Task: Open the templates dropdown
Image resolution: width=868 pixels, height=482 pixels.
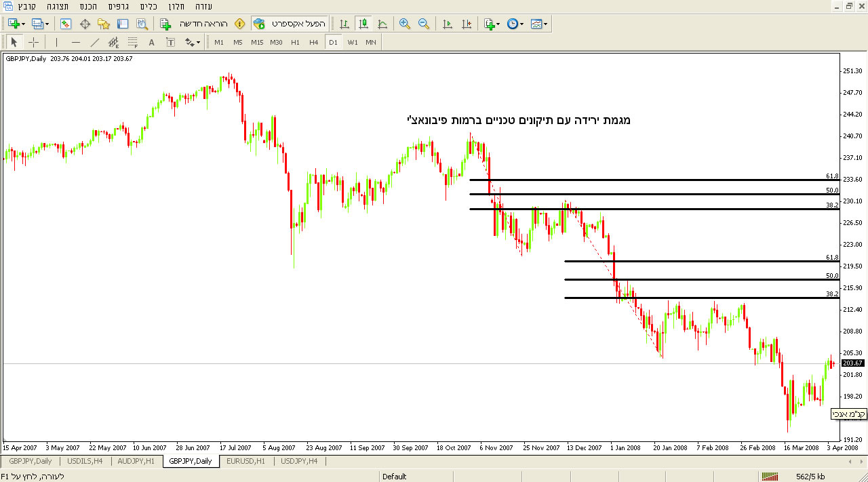Action: coord(539,24)
